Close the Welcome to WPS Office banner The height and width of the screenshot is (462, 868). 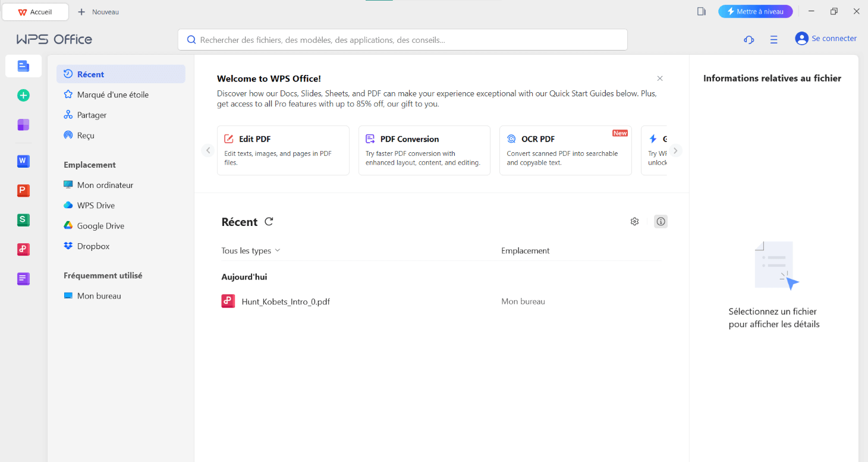(x=660, y=78)
